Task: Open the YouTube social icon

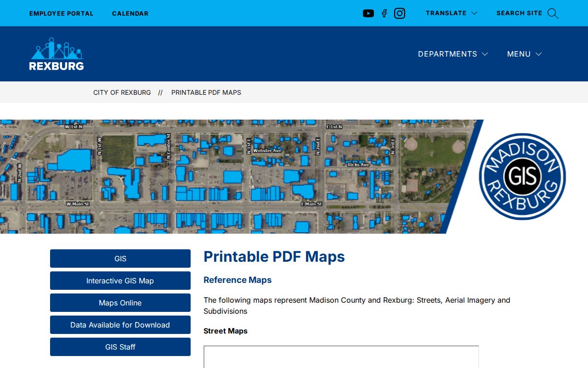Action: 368,13
